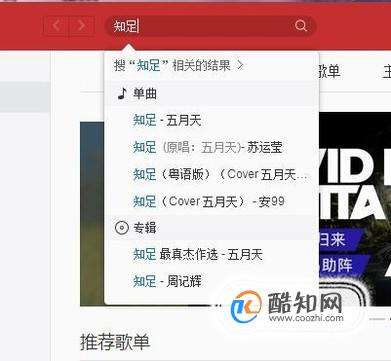Viewport: 391px width, 361px height.
Task: Switch to the 歌单 tab
Action: pos(329,71)
